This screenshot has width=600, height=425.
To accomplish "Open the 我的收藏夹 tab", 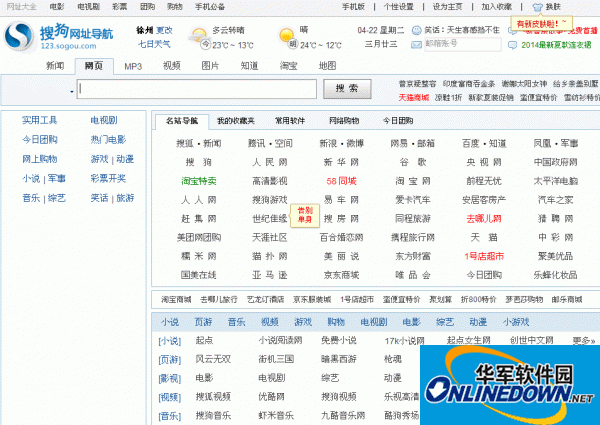I will (236, 121).
